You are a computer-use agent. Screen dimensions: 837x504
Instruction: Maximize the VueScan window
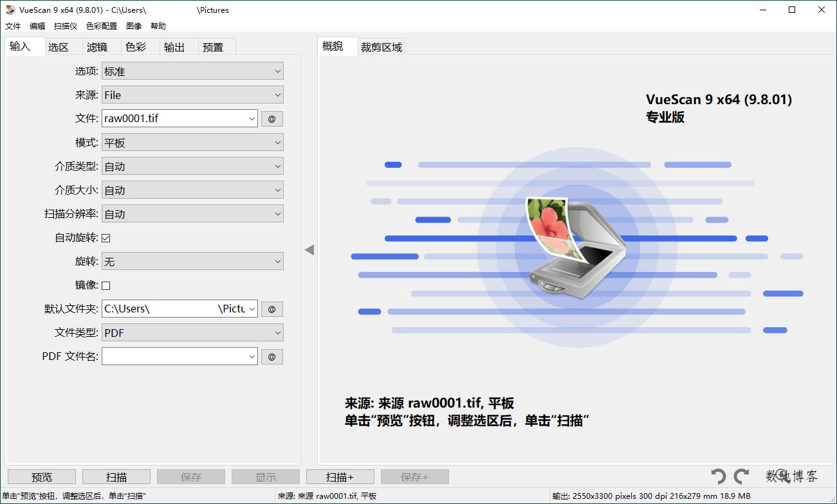pos(792,10)
